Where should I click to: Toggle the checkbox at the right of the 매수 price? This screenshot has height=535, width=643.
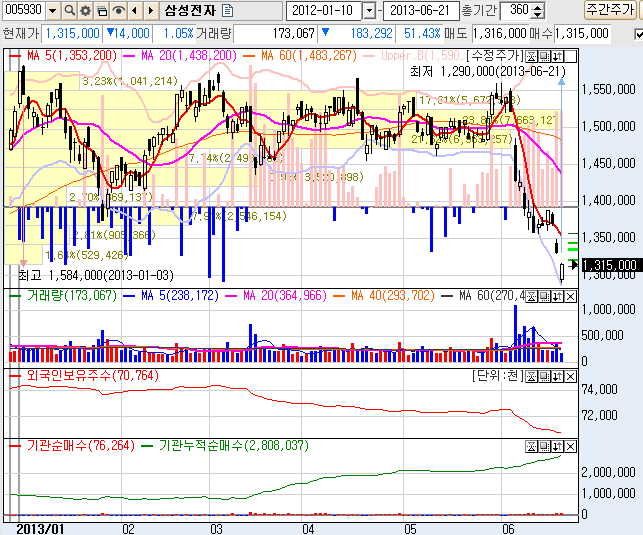coord(639,34)
